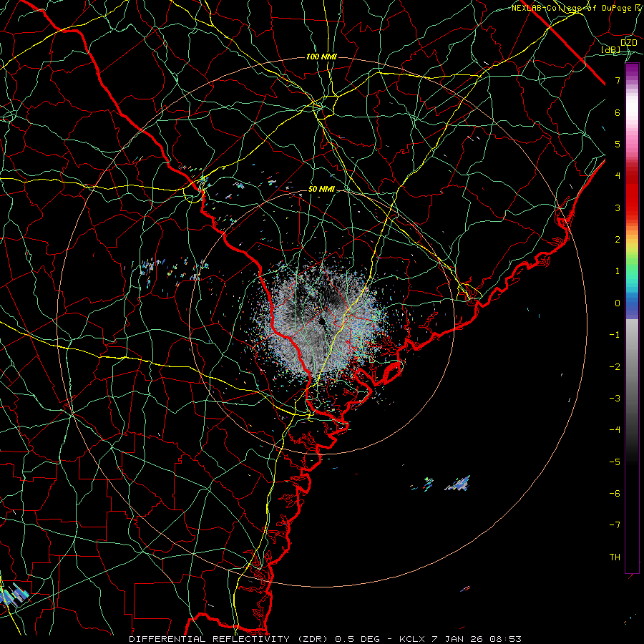The height and width of the screenshot is (644, 644).
Task: Click the 3 dB value on the color scale
Action: [618, 208]
